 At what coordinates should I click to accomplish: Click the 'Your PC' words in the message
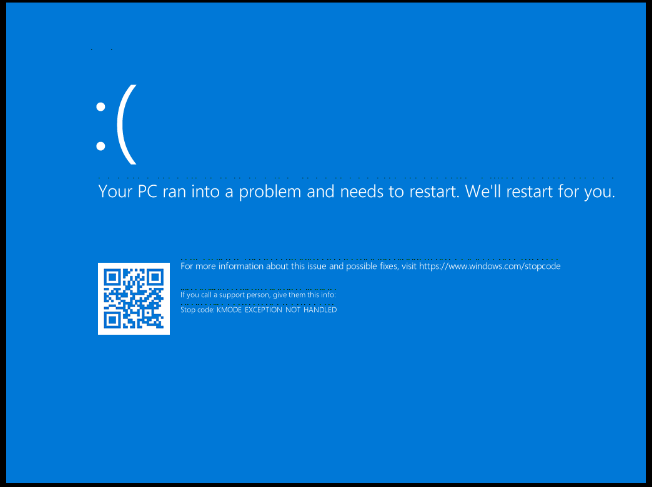(x=128, y=192)
